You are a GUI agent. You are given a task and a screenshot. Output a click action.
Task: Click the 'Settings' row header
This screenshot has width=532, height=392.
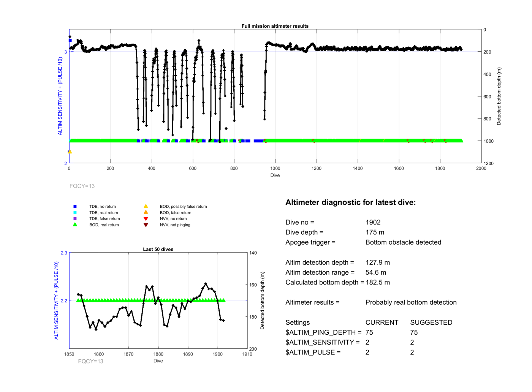pyautogui.click(x=298, y=322)
